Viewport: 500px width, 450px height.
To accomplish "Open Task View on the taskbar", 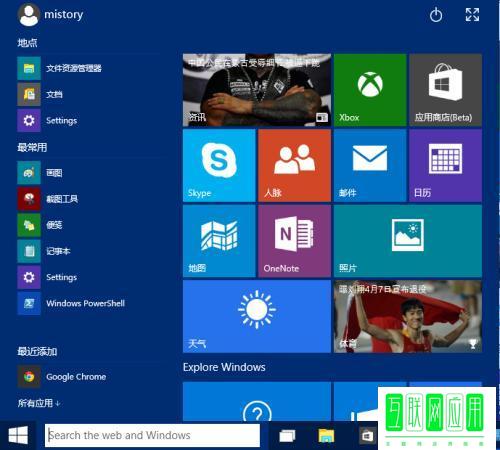I will coord(287,436).
